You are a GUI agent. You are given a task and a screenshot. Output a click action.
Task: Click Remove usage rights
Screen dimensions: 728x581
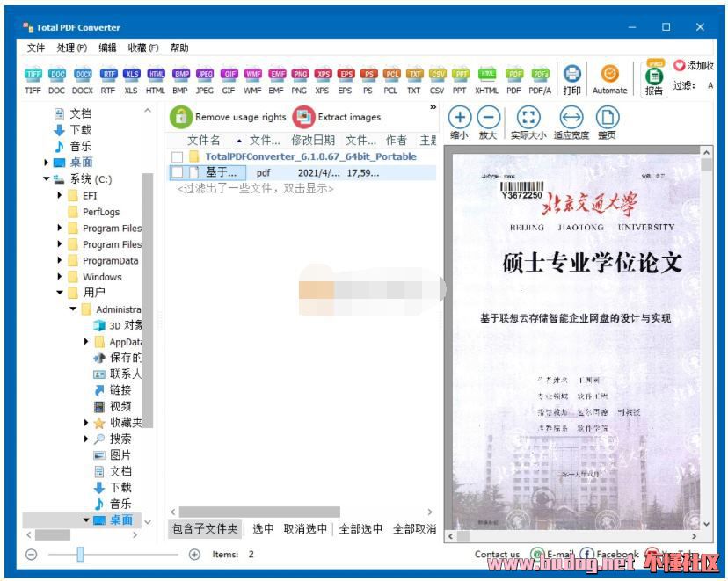click(228, 117)
